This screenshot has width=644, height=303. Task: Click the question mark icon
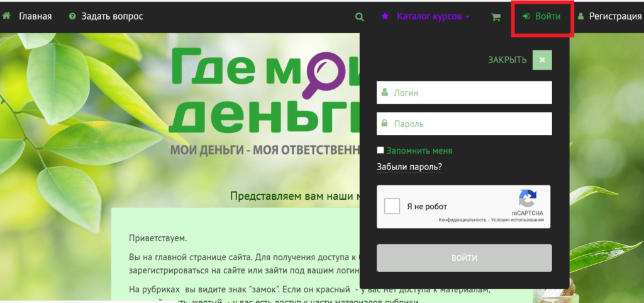pyautogui.click(x=72, y=16)
